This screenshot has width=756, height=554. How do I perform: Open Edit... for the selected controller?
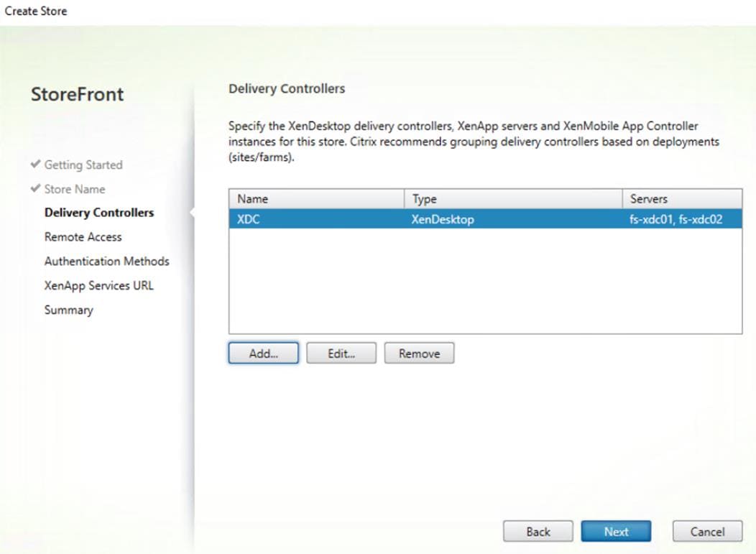coord(341,354)
